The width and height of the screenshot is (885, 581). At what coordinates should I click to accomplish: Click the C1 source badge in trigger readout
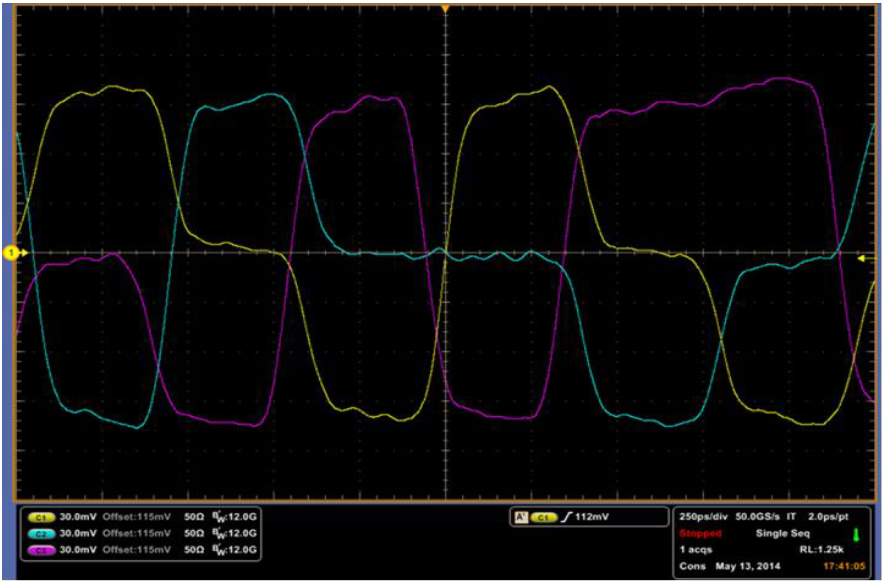(x=543, y=518)
